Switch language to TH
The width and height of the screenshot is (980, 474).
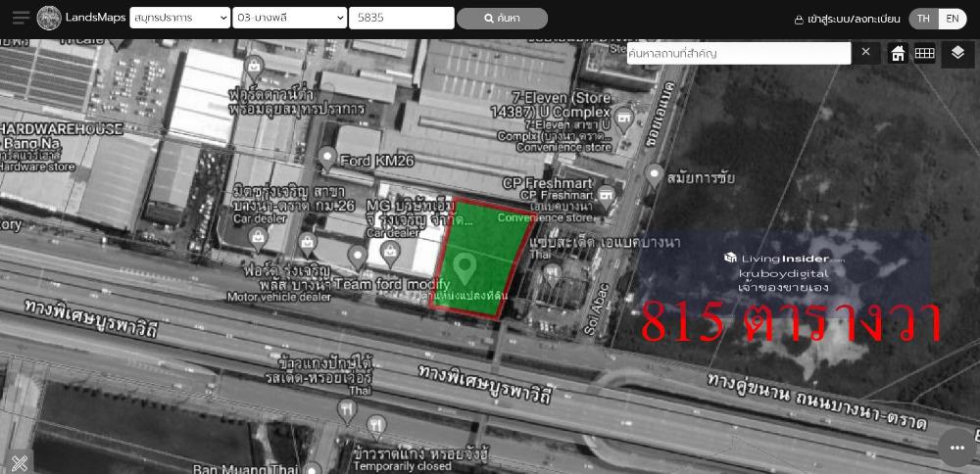point(923,19)
